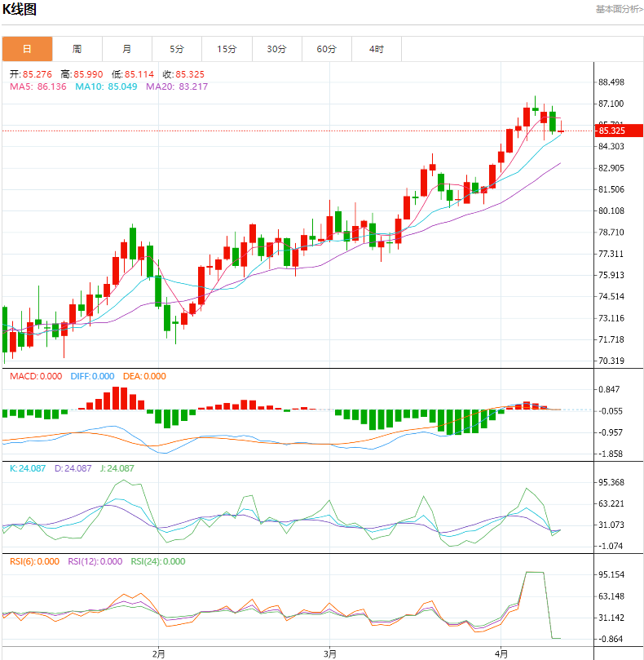Click the DEA: 0.000 indicator label
Image resolution: width=644 pixels, height=660 pixels.
point(144,376)
